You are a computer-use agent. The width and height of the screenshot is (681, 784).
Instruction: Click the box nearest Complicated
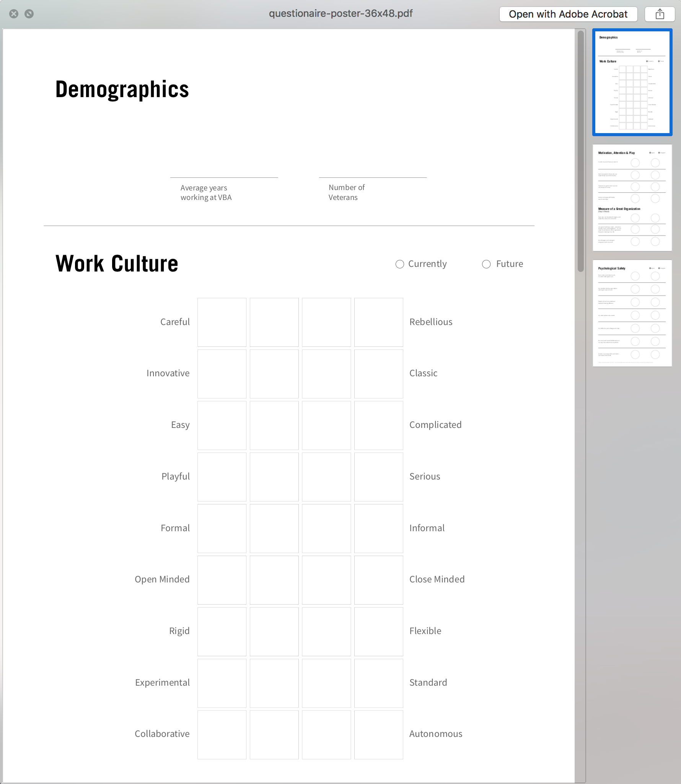[378, 425]
